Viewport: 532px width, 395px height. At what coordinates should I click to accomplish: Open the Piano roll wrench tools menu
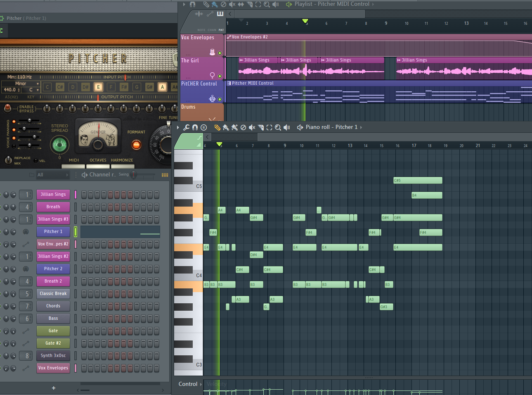(187, 127)
